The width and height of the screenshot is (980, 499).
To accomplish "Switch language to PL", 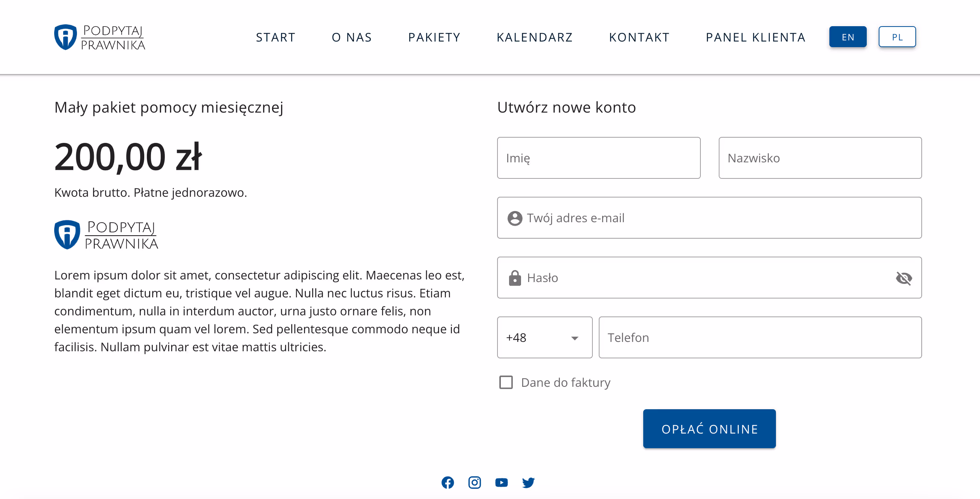I will coord(897,37).
